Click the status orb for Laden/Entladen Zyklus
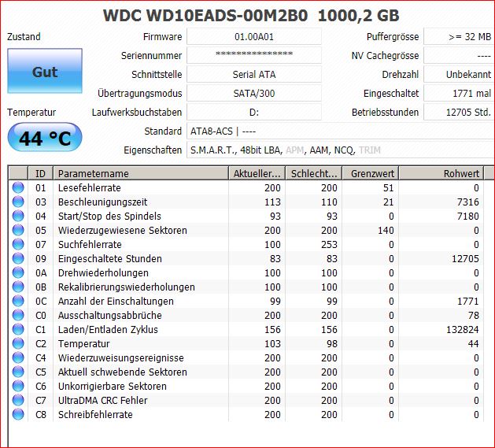495x448 pixels. point(18,329)
